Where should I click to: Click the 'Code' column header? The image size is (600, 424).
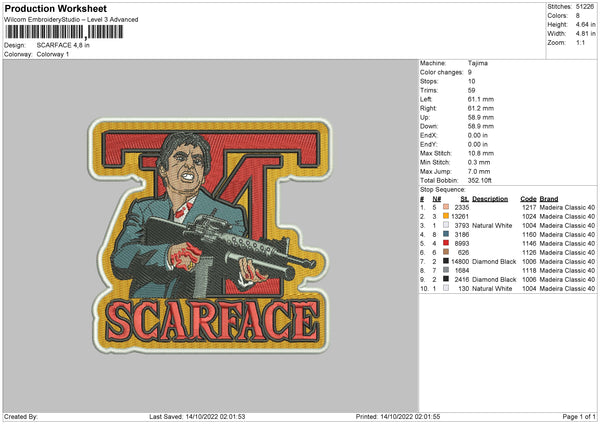[528, 199]
